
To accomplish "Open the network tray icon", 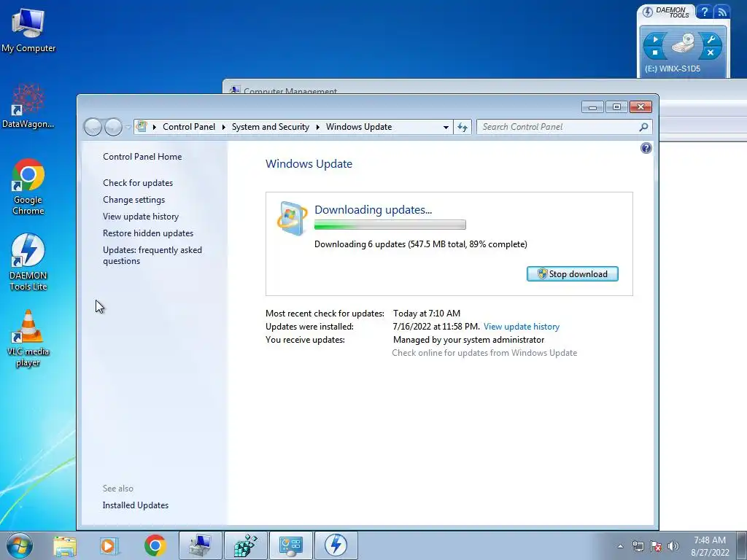I will [638, 546].
